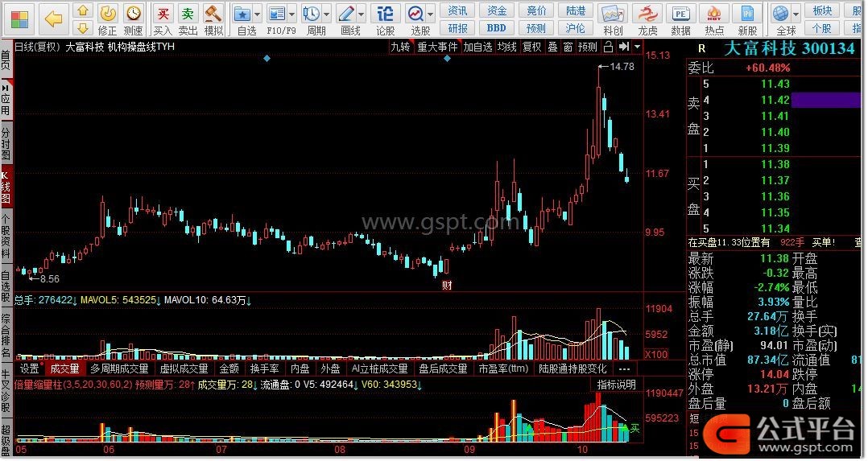The width and height of the screenshot is (868, 461).
Task: Open the 龙虎 dragon-tiger list icon
Action: 647,19
